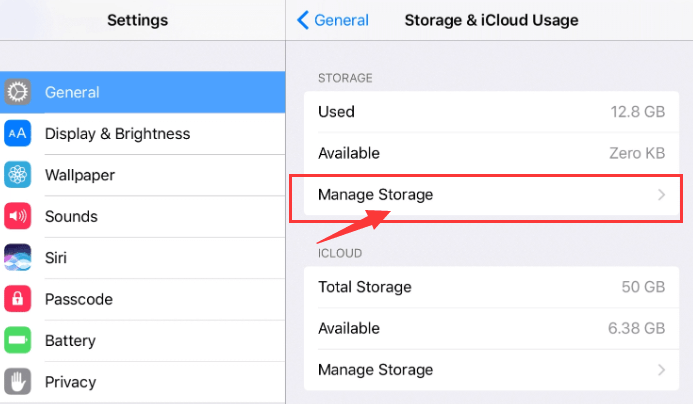Image resolution: width=693 pixels, height=404 pixels.
Task: Tap the Passcode lock icon
Action: tap(17, 299)
